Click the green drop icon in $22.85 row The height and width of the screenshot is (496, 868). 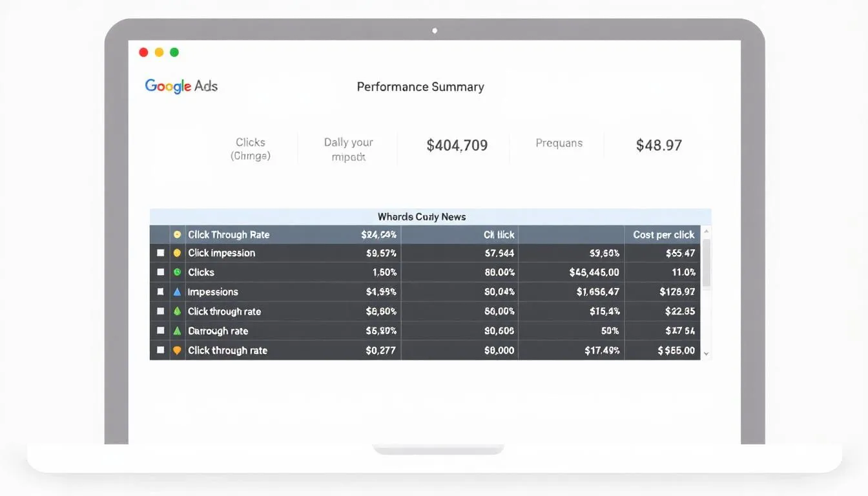(177, 311)
